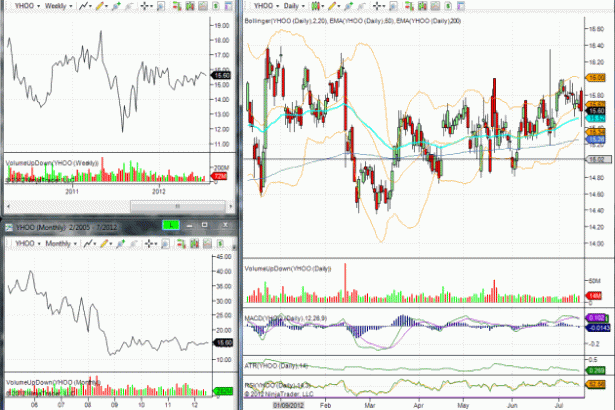The width and height of the screenshot is (615, 410).
Task: Click left arrow of Weekly chart scrollbar
Action: pos(8,206)
